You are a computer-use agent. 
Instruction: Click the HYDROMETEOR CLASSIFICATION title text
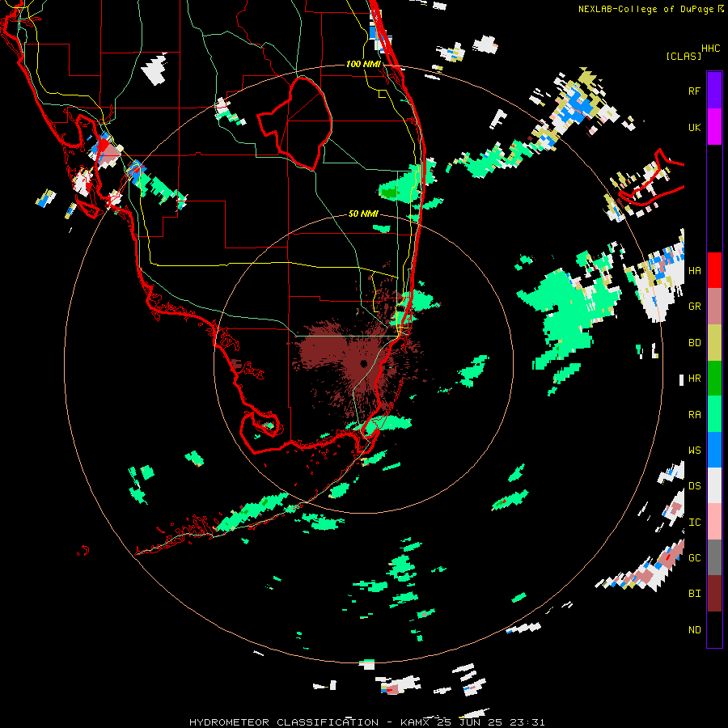coord(284,722)
